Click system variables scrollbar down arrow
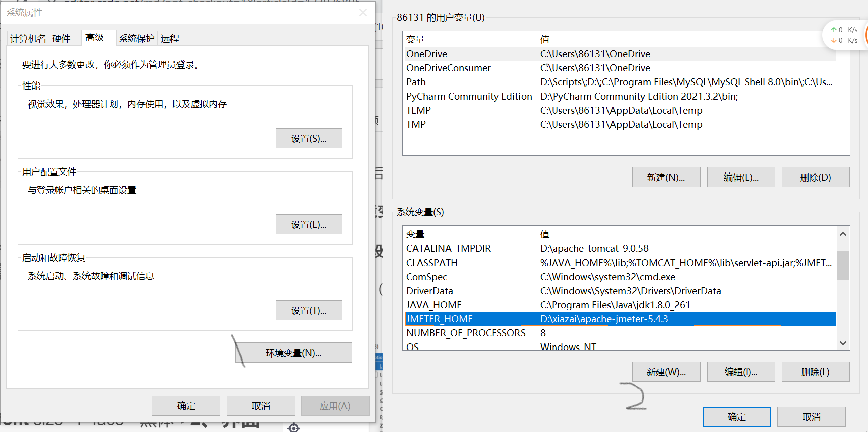This screenshot has height=432, width=868. [x=843, y=343]
